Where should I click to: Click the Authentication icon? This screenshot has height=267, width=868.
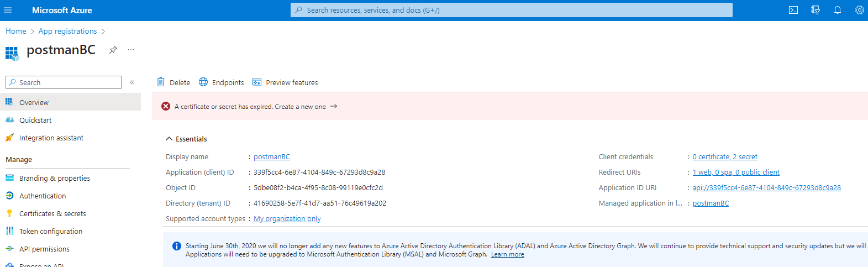click(x=9, y=196)
